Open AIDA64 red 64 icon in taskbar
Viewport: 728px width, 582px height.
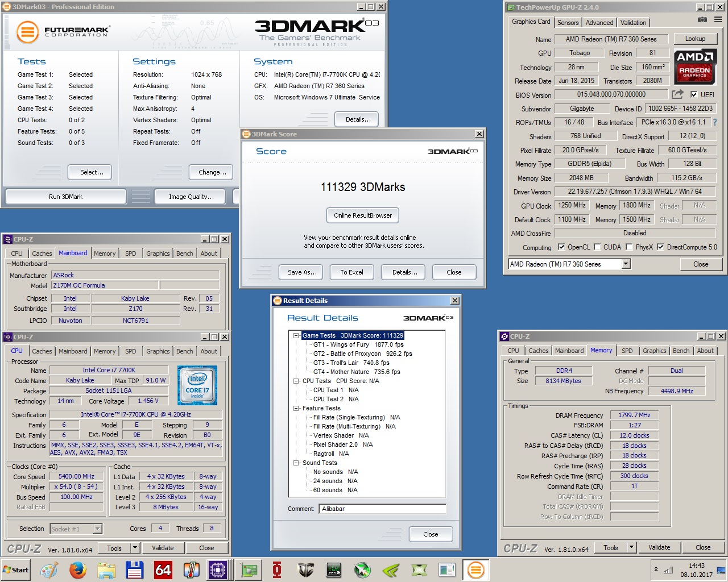point(163,569)
